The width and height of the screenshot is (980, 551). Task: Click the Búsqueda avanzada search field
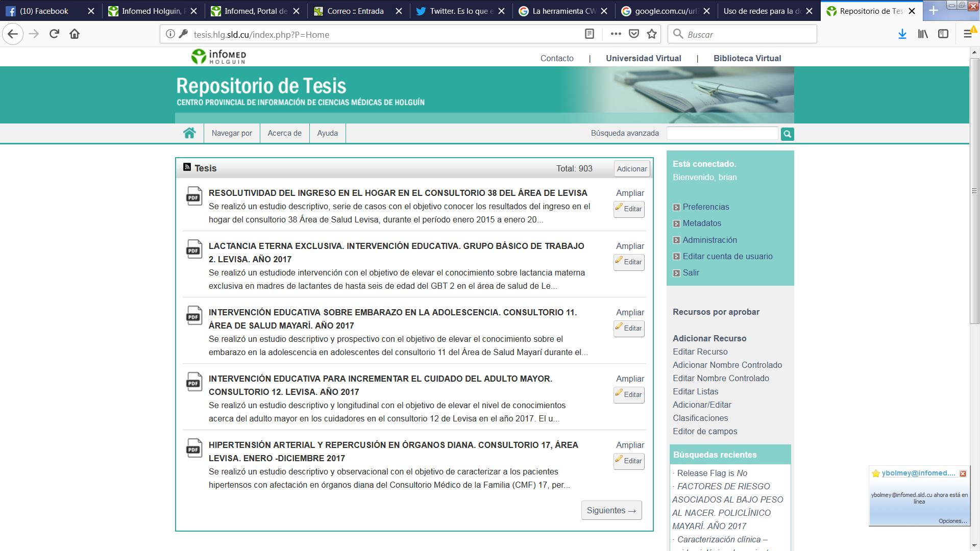(x=722, y=134)
